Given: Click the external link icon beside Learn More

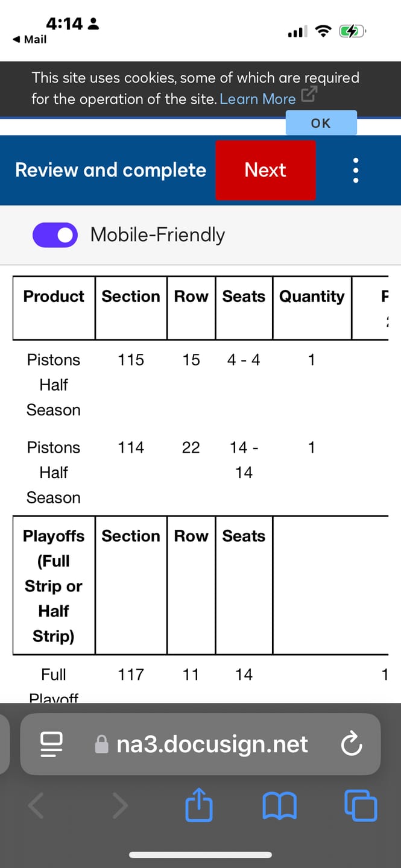Looking at the screenshot, I should pos(308,94).
